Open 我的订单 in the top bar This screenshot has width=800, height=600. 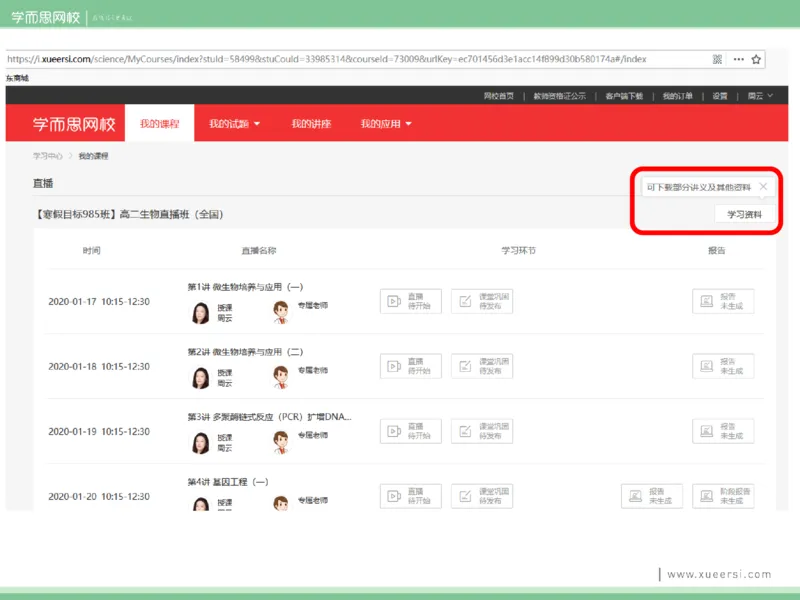677,96
